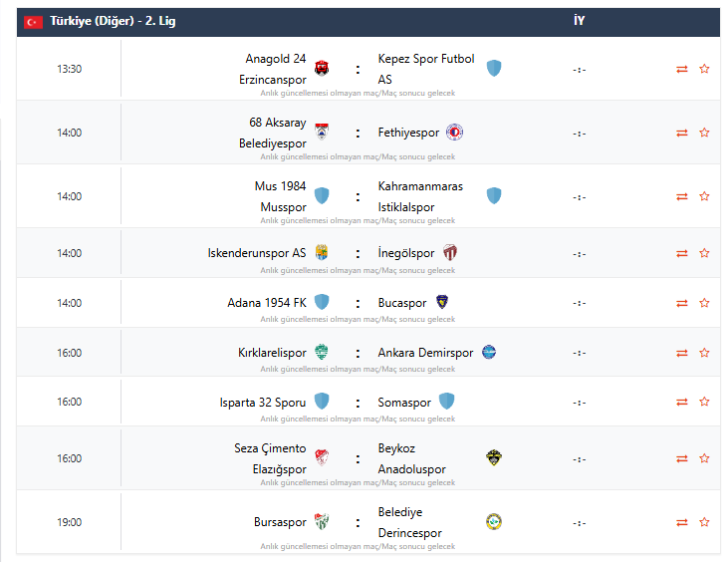Click the Iskenderunspor AS team crest
The height and width of the screenshot is (562, 728).
click(x=322, y=253)
